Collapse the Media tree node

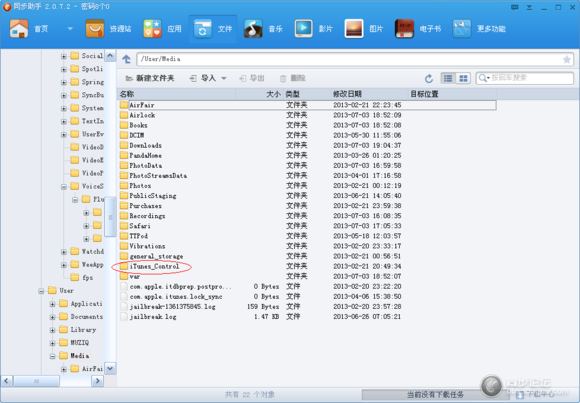coord(52,356)
